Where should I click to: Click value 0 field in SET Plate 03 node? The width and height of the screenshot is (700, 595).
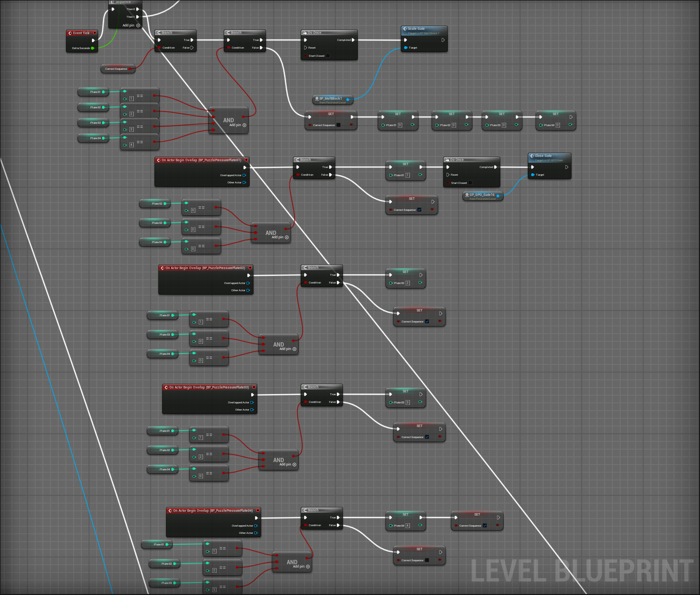pos(504,125)
